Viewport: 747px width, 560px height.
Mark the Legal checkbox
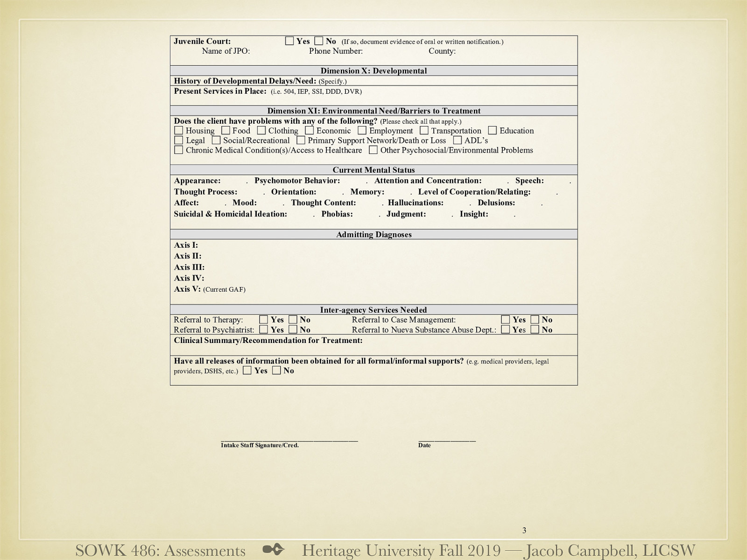[x=179, y=140]
